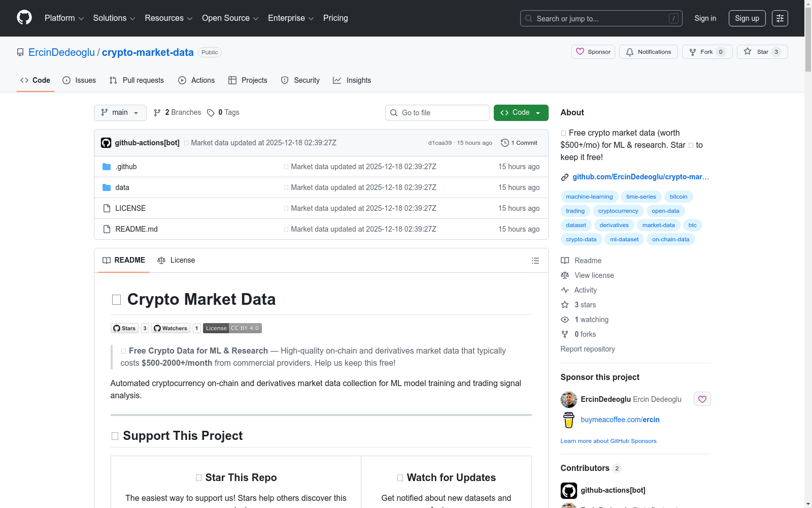Click the on-chain-data topic tag
The image size is (812, 508).
coord(671,239)
